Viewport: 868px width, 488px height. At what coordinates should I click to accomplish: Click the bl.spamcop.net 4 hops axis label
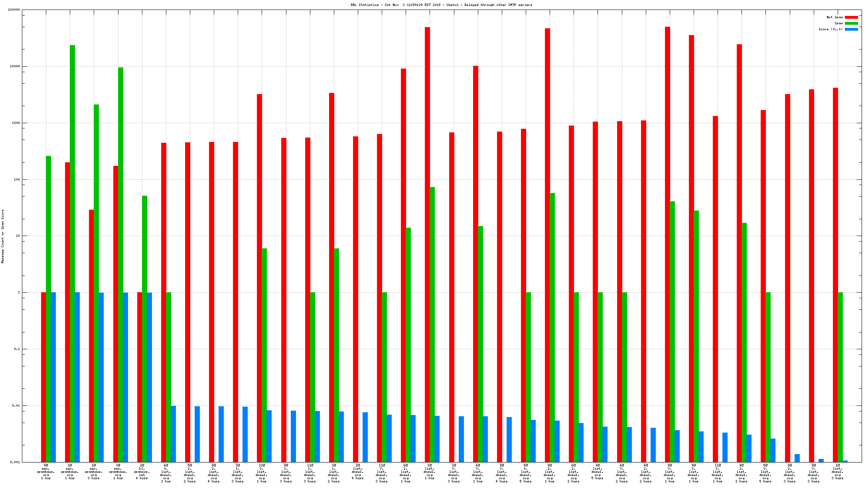pos(142,472)
